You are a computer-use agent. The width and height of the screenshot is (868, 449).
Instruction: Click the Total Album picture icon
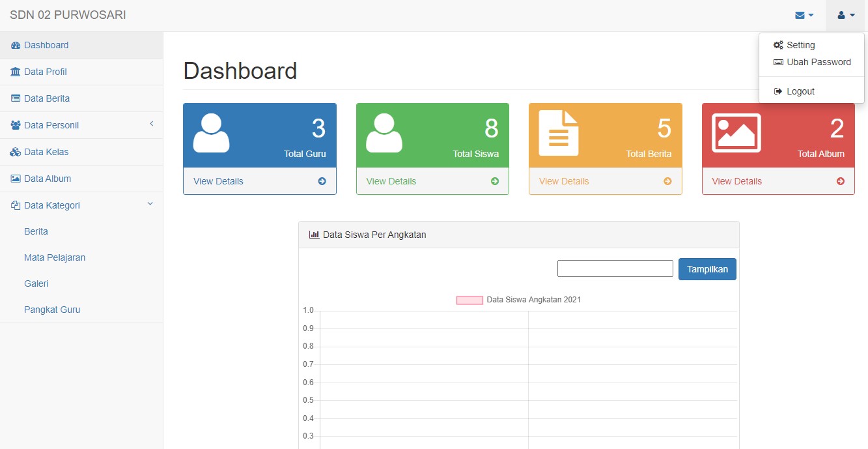coord(736,133)
